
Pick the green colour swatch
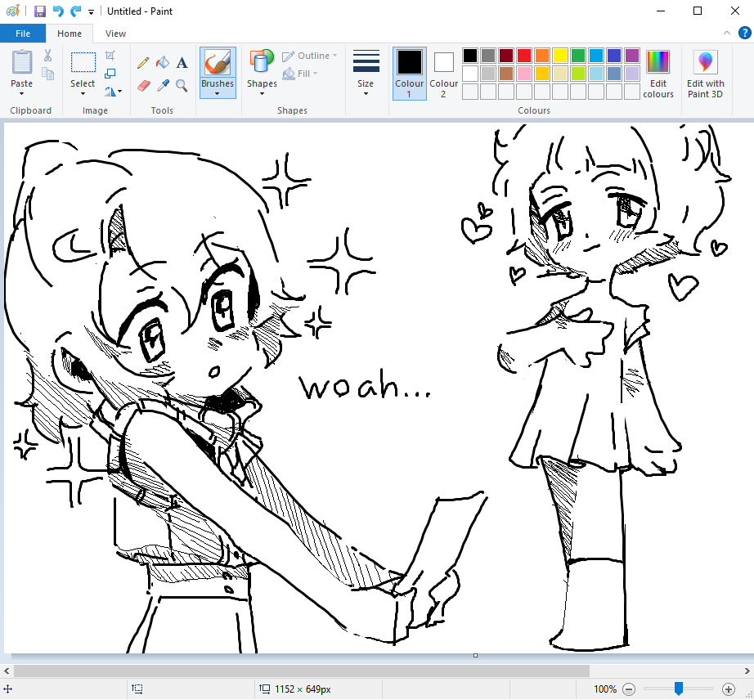[x=578, y=56]
